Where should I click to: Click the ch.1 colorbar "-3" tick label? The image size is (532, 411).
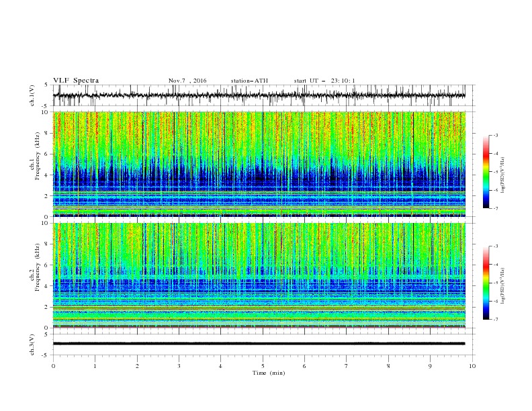(495, 135)
